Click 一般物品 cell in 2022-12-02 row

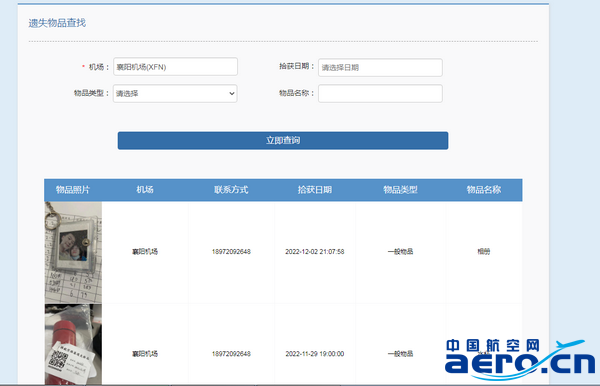[x=400, y=252]
